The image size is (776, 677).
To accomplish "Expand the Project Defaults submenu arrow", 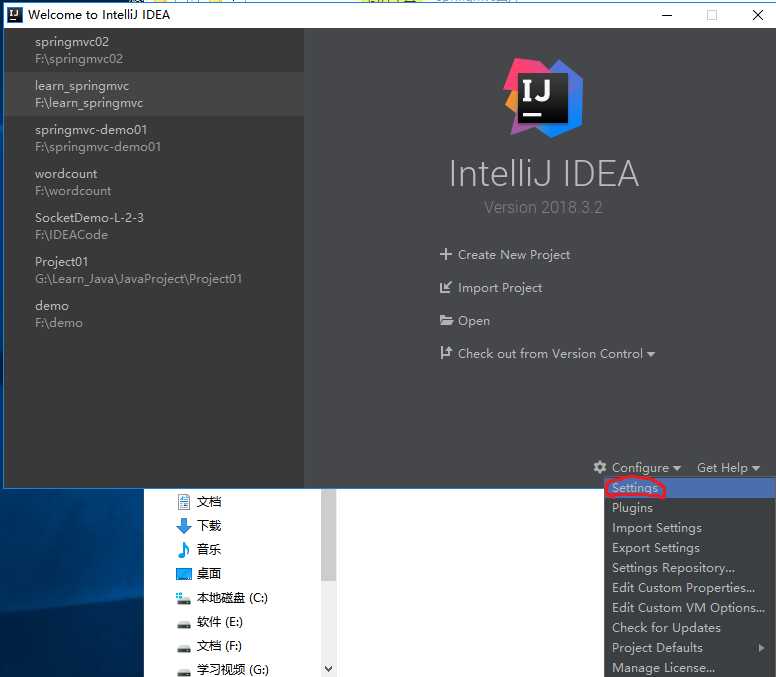I will click(761, 647).
